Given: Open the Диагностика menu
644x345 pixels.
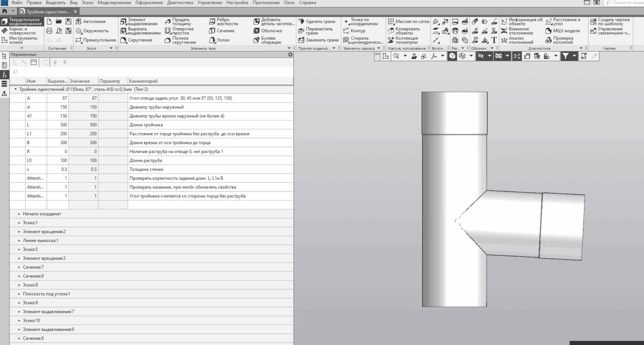Looking at the screenshot, I should click(180, 3).
